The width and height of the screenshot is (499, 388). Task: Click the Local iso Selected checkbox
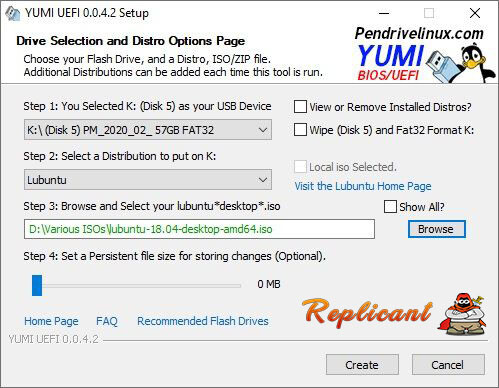point(300,167)
